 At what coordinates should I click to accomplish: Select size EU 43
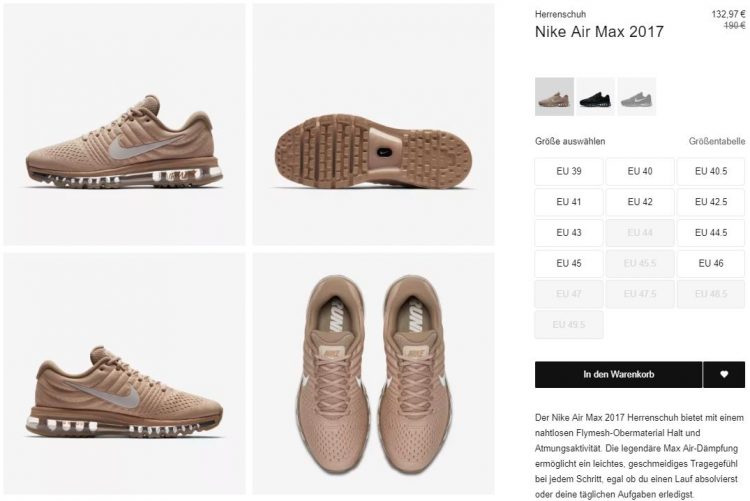pos(569,233)
